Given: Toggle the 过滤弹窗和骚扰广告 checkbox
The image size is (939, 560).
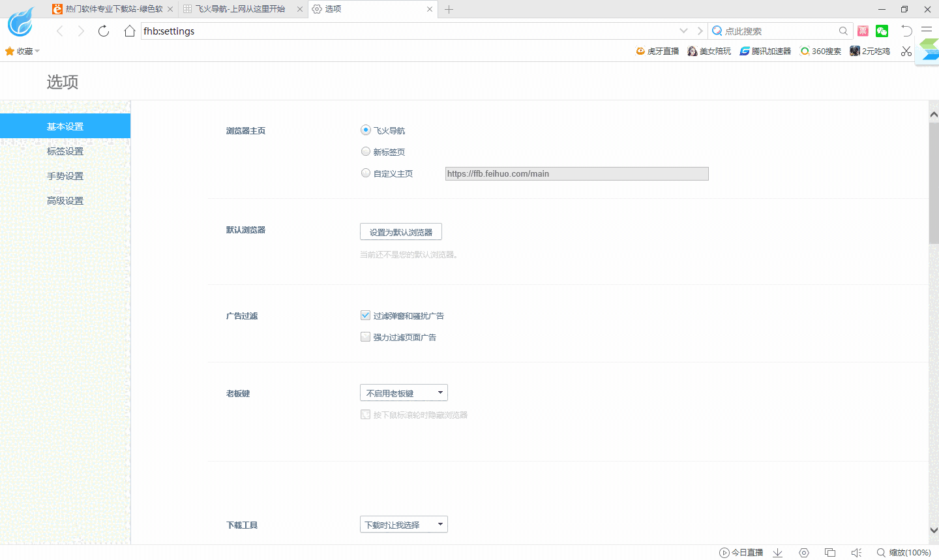Looking at the screenshot, I should pos(366,316).
